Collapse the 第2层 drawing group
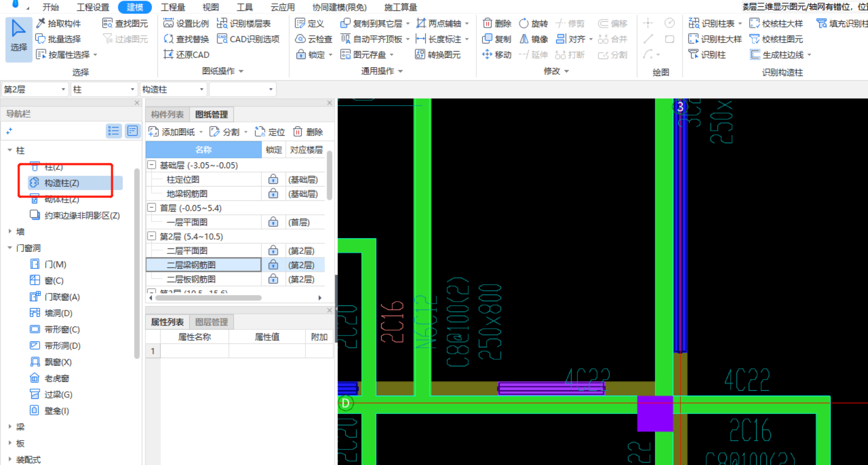Image resolution: width=868 pixels, height=465 pixels. pyautogui.click(x=152, y=237)
